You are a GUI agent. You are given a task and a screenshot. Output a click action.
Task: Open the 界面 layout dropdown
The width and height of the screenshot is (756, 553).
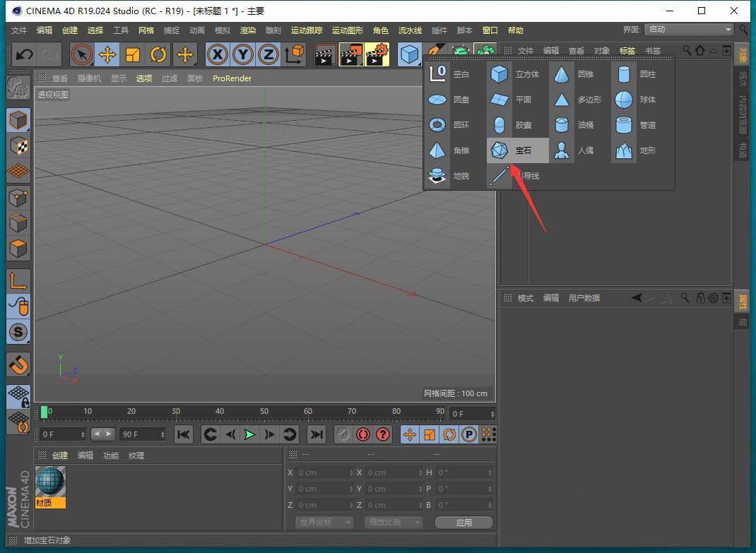pos(689,30)
